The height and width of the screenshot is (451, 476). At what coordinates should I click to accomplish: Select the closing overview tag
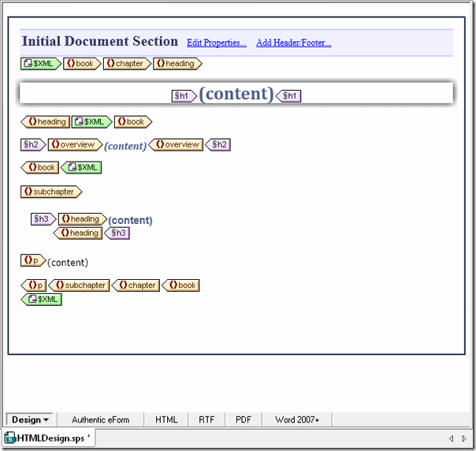[176, 144]
